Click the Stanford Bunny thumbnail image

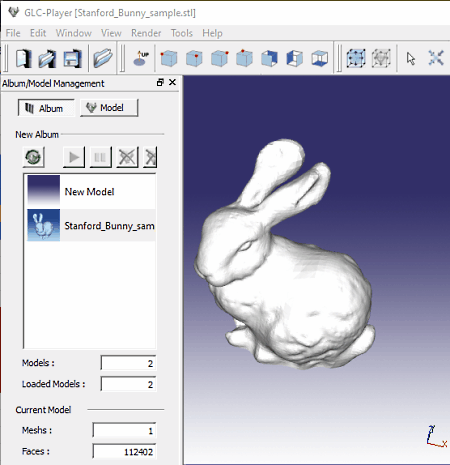[x=44, y=225]
